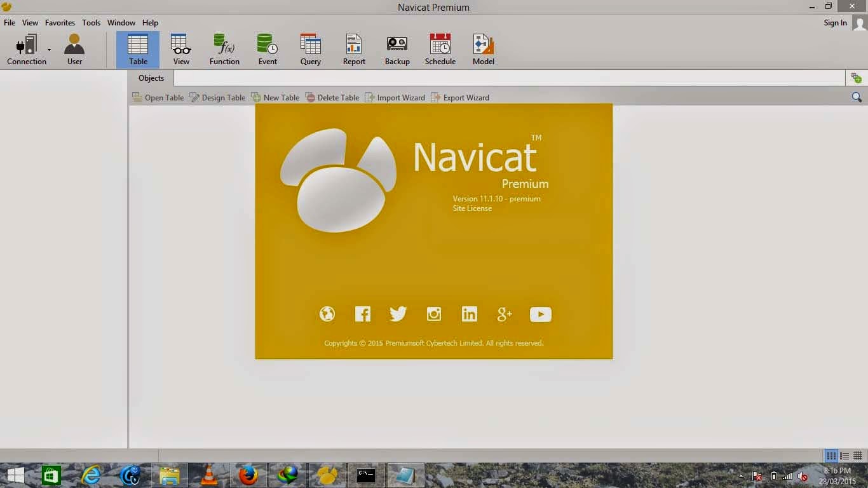Open the YouTube icon on Navicat splash
868x488 pixels.
[541, 314]
